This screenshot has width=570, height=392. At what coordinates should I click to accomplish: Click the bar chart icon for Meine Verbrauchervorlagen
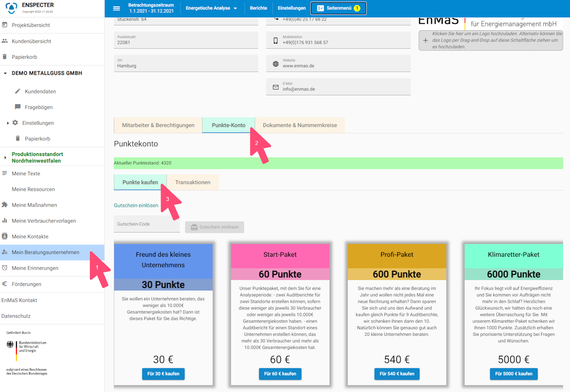[x=5, y=220]
